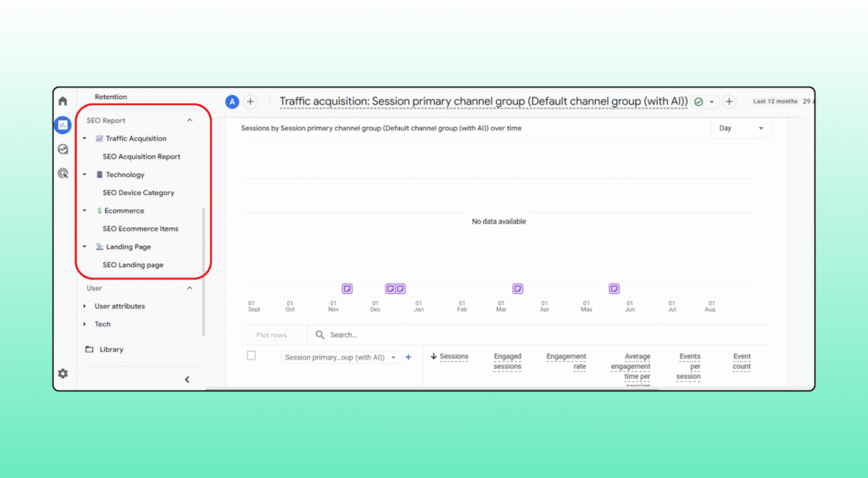Tick the select-all rows checkbox
This screenshot has width=868, height=478.
251,356
